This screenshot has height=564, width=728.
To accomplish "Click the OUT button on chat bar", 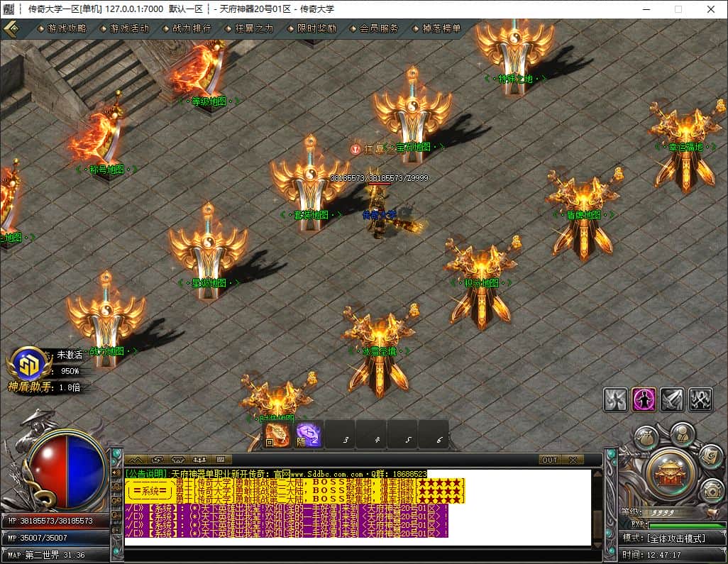I will click(x=550, y=460).
